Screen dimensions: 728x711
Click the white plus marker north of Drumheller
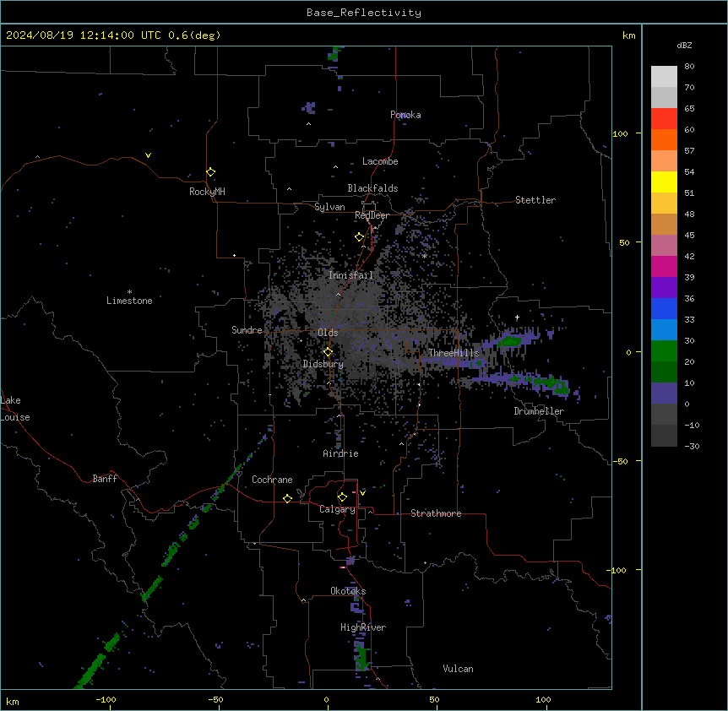[517, 318]
